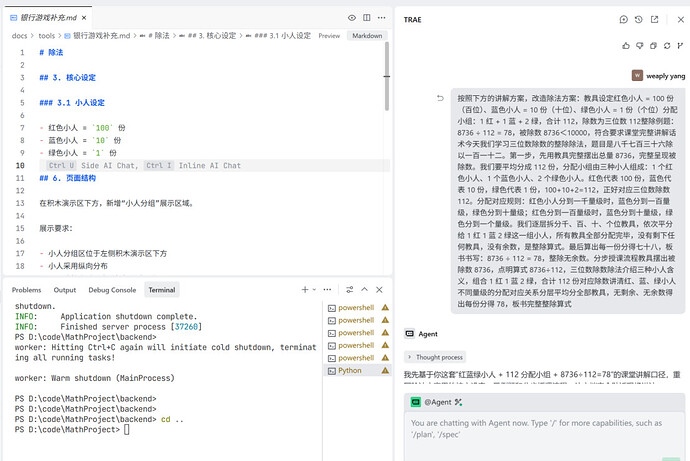Image resolution: width=690 pixels, height=461 pixels.
Task: Close the TRAE side panel
Action: click(680, 19)
